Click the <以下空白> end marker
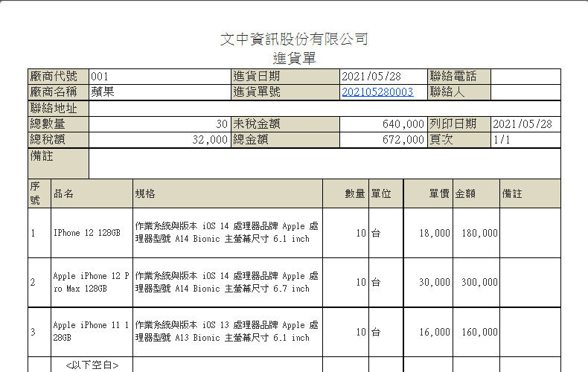This screenshot has width=588, height=372. pyautogui.click(x=92, y=365)
